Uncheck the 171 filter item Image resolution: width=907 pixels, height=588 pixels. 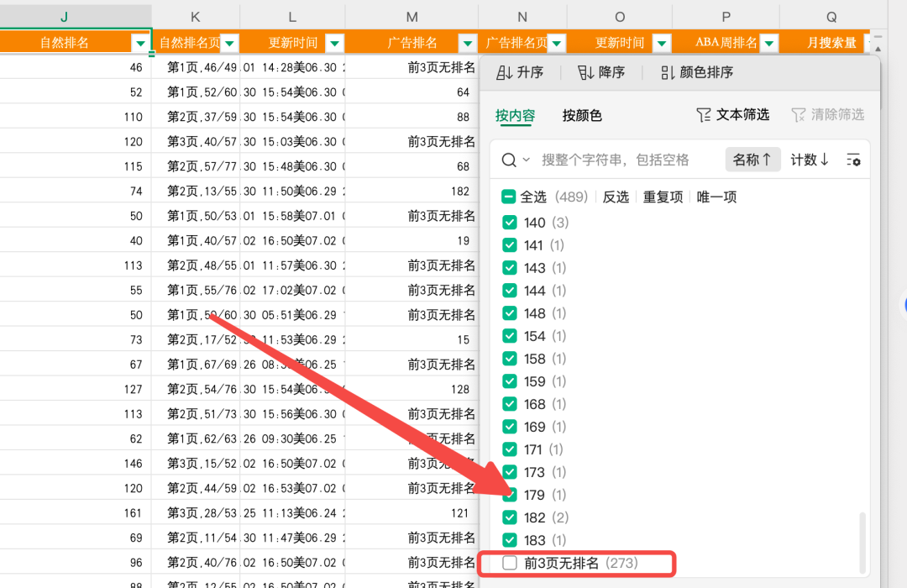(x=510, y=449)
